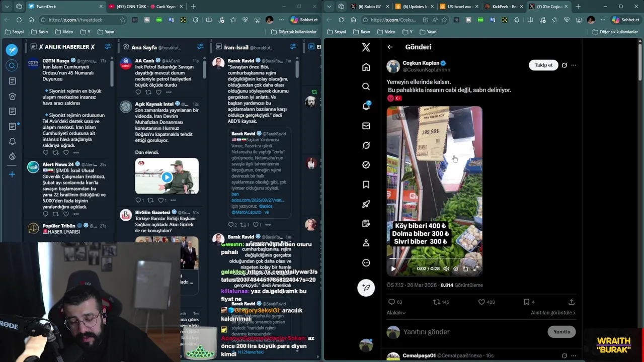The width and height of the screenshot is (644, 362).
Task: Open the post's three-dot more menu
Action: 574,65
